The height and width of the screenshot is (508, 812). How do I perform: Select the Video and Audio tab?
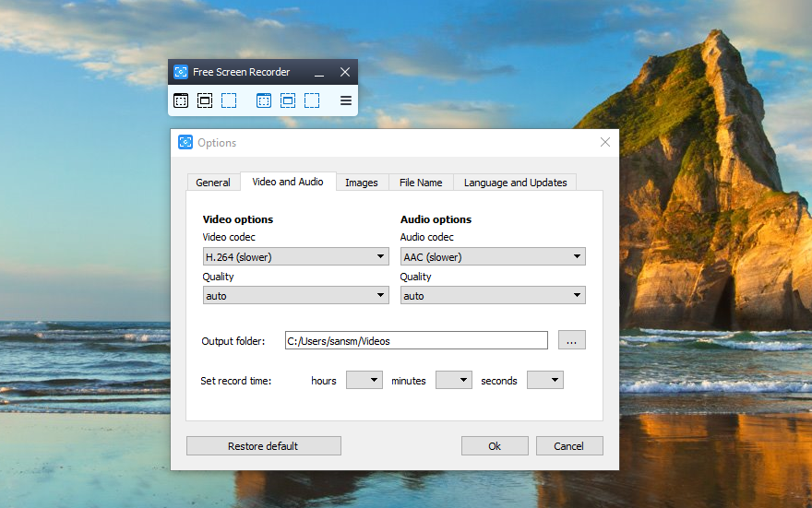[x=288, y=182]
